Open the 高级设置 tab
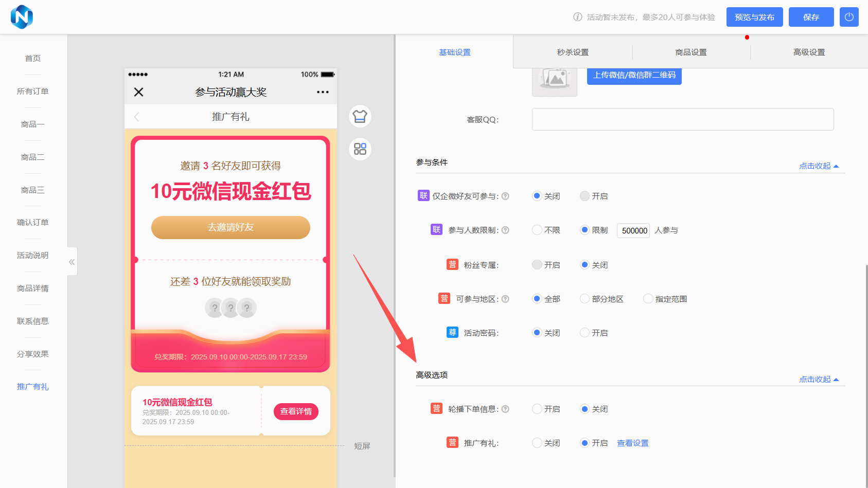The image size is (868, 488). [809, 52]
